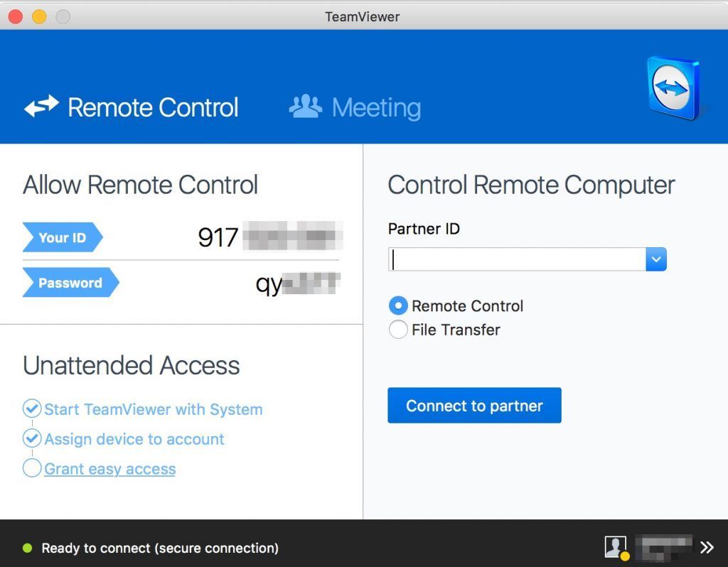Minimize the TeamViewer window
The image size is (728, 567).
pos(39,17)
